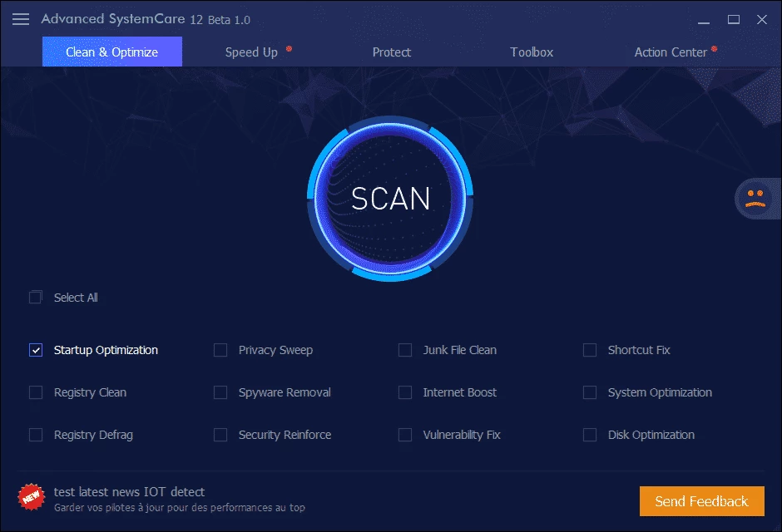Uncheck the Startup Optimization checkbox

(36, 350)
